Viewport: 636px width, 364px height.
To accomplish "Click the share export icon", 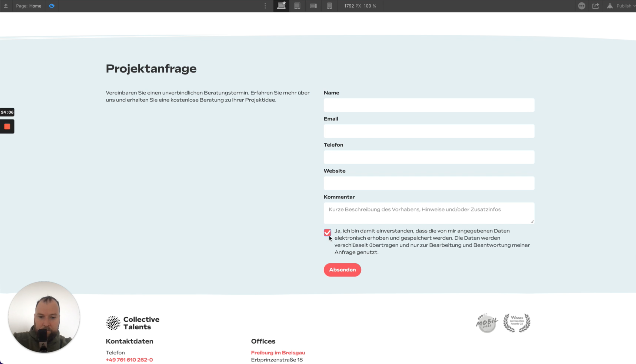I will [595, 6].
